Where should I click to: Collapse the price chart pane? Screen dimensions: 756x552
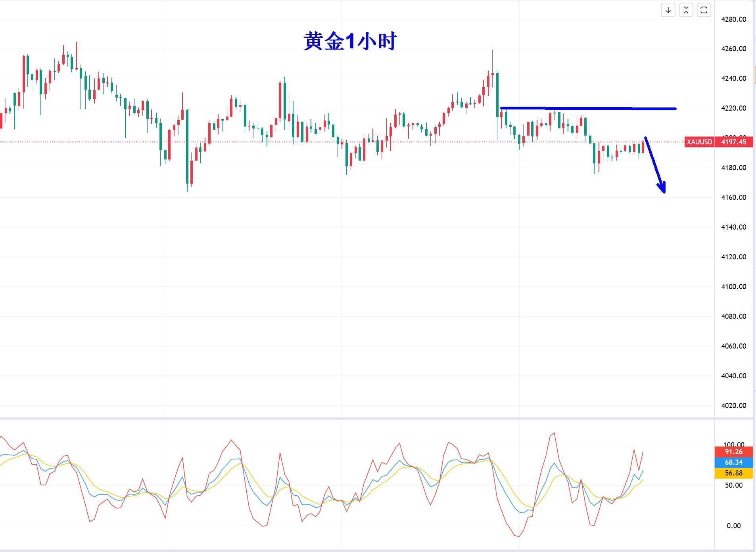click(x=686, y=10)
